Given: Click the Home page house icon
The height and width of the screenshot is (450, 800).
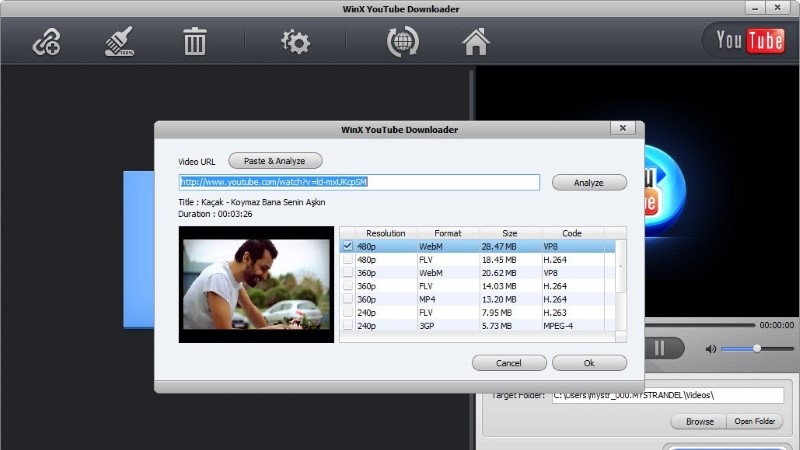Looking at the screenshot, I should 476,42.
